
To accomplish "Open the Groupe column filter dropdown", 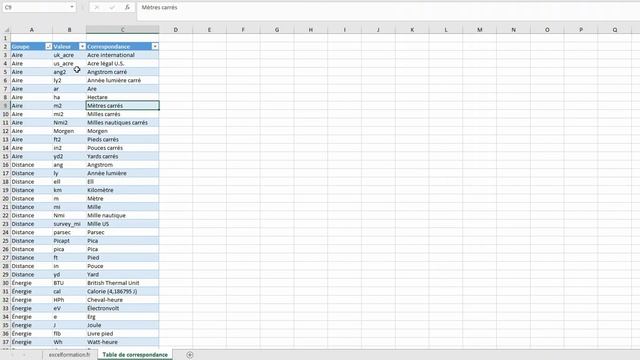I will pyautogui.click(x=48, y=47).
